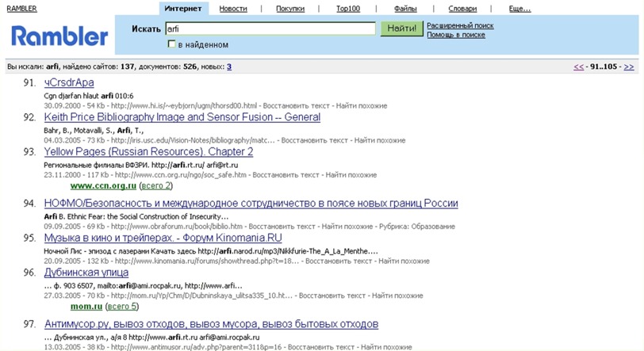Switch to the Словари tab
Viewport: 644px width, 351px height.
462,9
